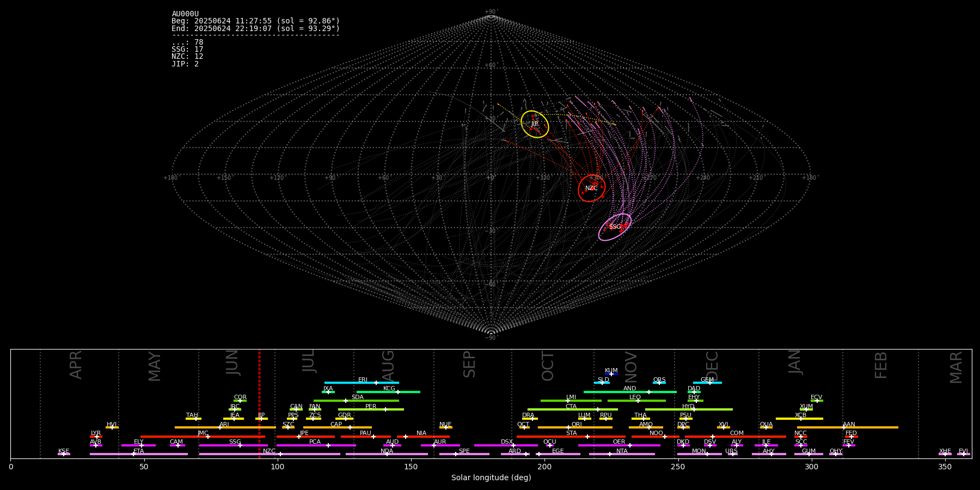Click the red NZC radiant ellipse
Screen dimensions: 980x490
tap(591, 188)
